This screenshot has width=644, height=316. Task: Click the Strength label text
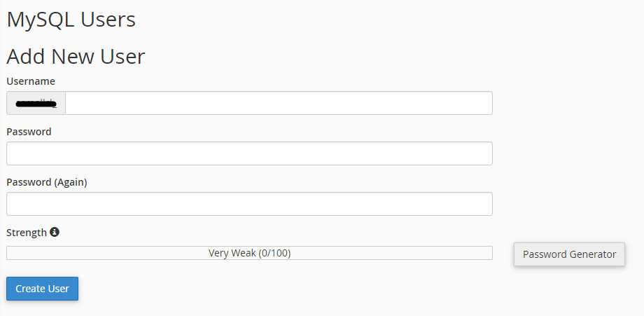(x=27, y=233)
